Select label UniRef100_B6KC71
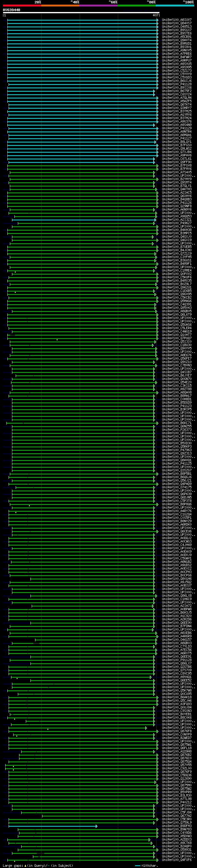This screenshot has height=868, width=197. pyautogui.click(x=176, y=423)
